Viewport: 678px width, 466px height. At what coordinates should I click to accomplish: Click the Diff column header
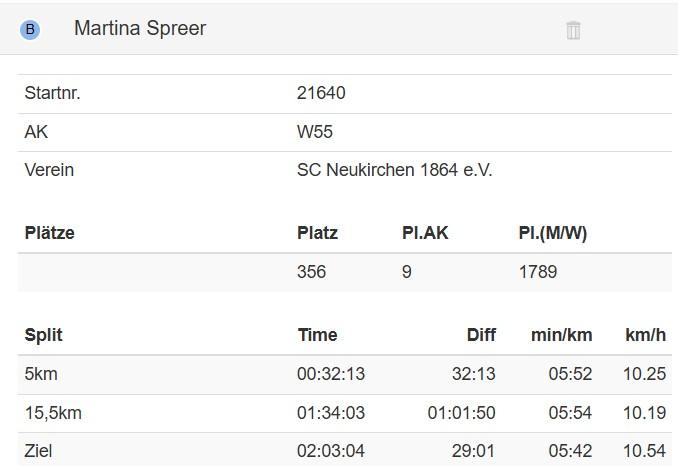[x=481, y=335]
